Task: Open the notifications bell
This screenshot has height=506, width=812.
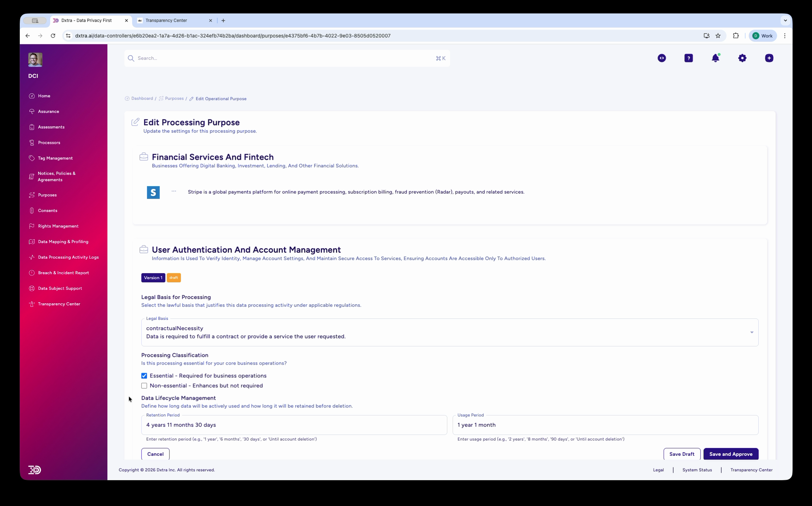Action: tap(715, 58)
